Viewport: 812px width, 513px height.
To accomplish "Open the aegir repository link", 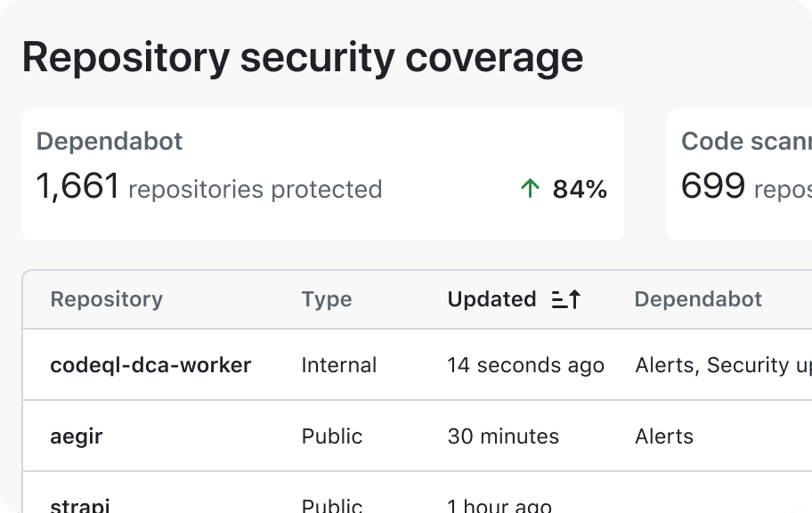I will pos(77,436).
